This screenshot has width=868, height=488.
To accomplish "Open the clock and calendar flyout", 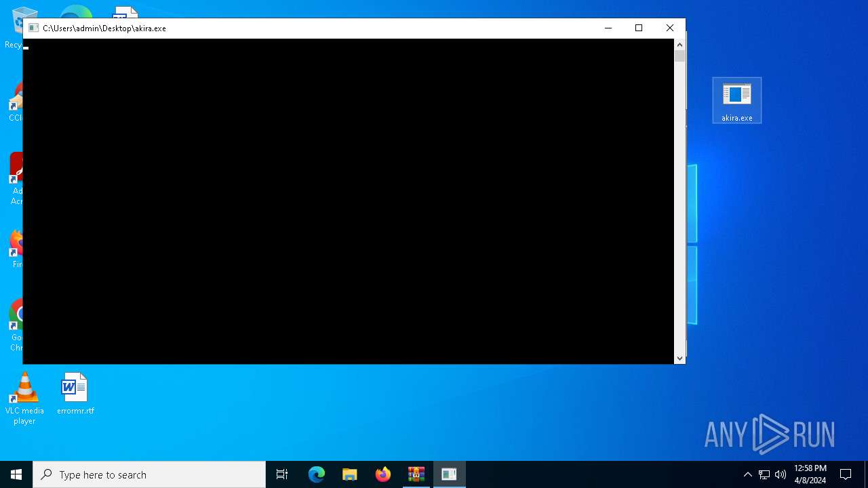I will pyautogui.click(x=810, y=474).
